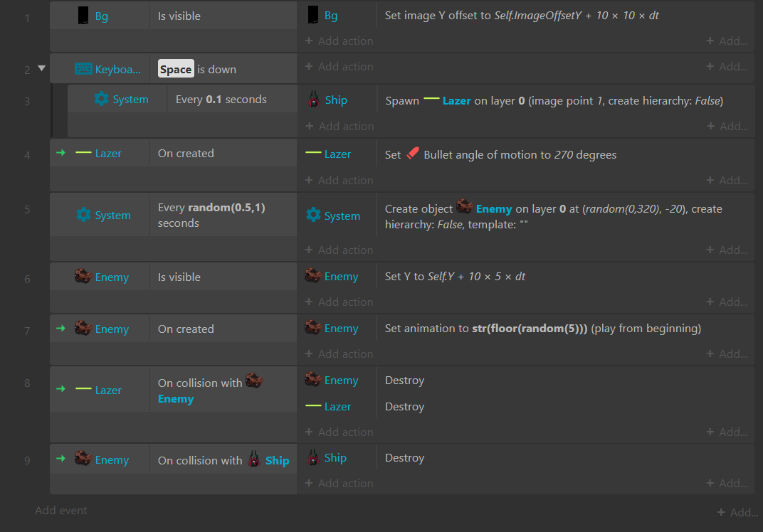
Task: Click Add action under event 3 Spawn action
Action: [x=340, y=127]
